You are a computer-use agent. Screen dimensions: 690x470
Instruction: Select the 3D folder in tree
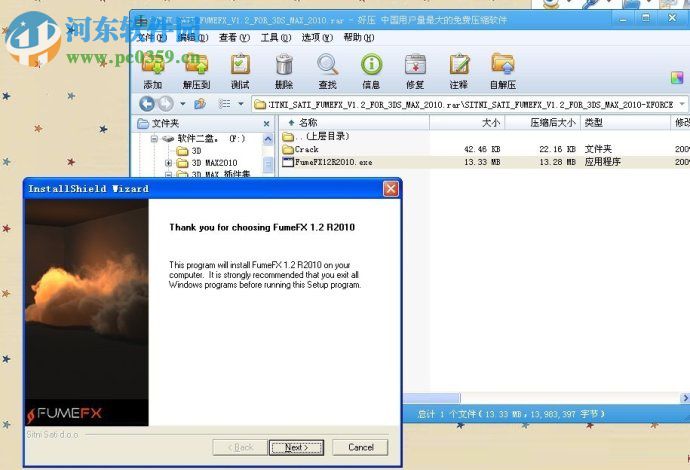click(x=196, y=151)
